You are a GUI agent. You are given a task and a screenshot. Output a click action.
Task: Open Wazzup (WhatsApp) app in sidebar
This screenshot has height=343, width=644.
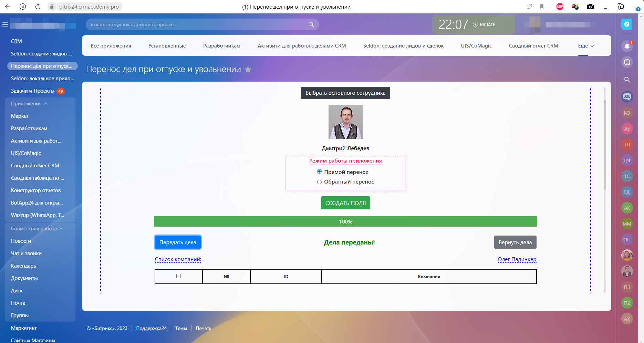[38, 215]
